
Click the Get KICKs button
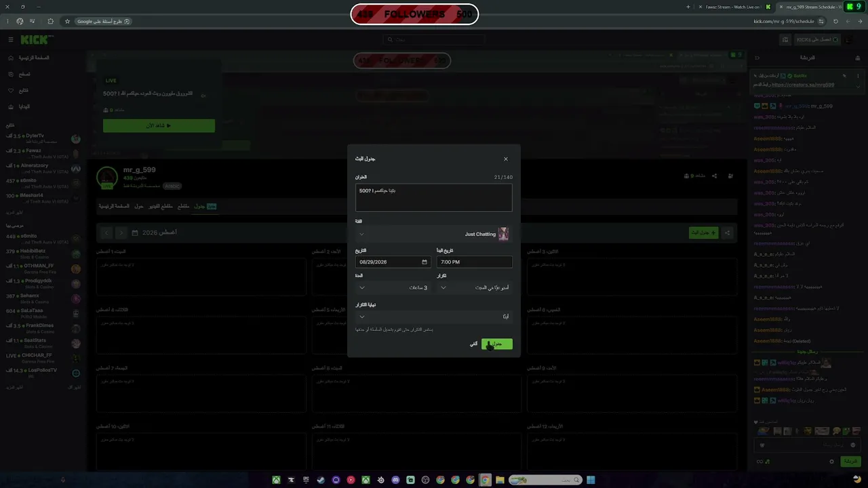[x=816, y=40]
